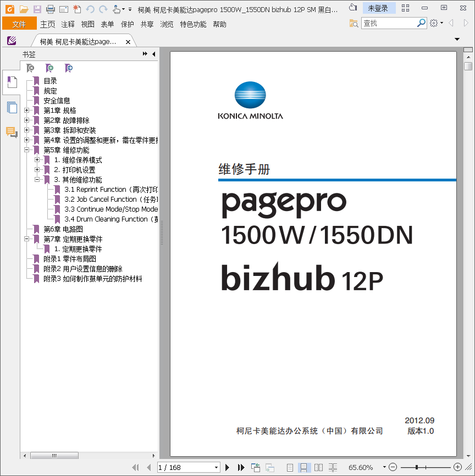Screen dimensions: 475x476
Task: Click the hand touch mode icon
Action: [x=117, y=9]
